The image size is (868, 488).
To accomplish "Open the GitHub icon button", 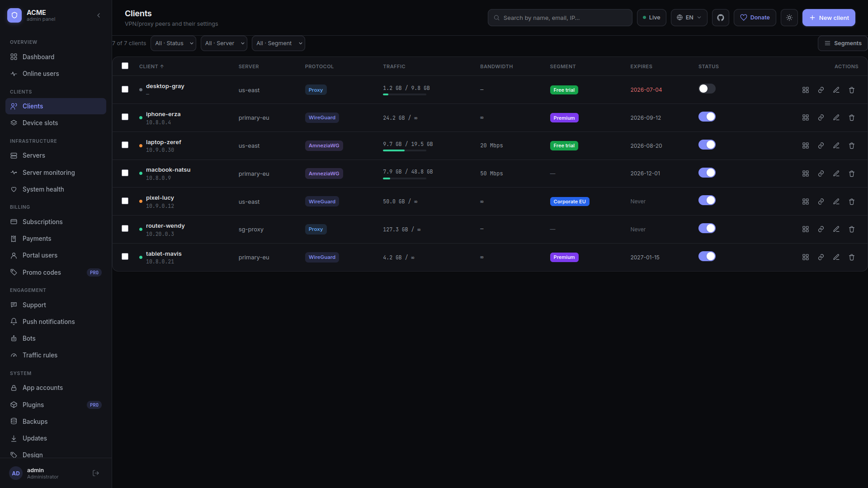I will point(721,18).
